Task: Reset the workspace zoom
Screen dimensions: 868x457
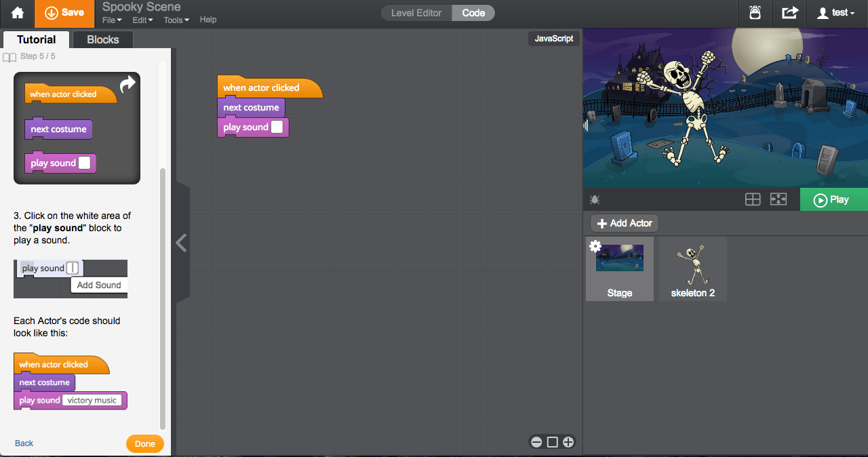Action: point(553,442)
